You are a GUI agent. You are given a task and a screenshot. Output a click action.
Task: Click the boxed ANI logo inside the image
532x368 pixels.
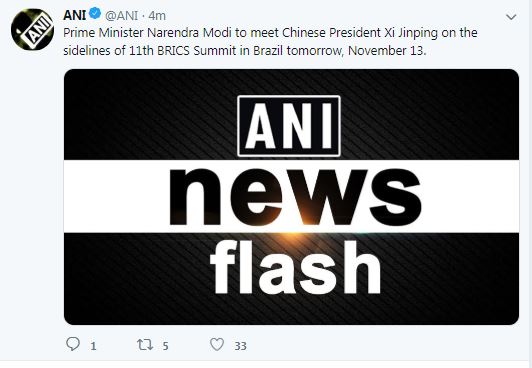289,126
